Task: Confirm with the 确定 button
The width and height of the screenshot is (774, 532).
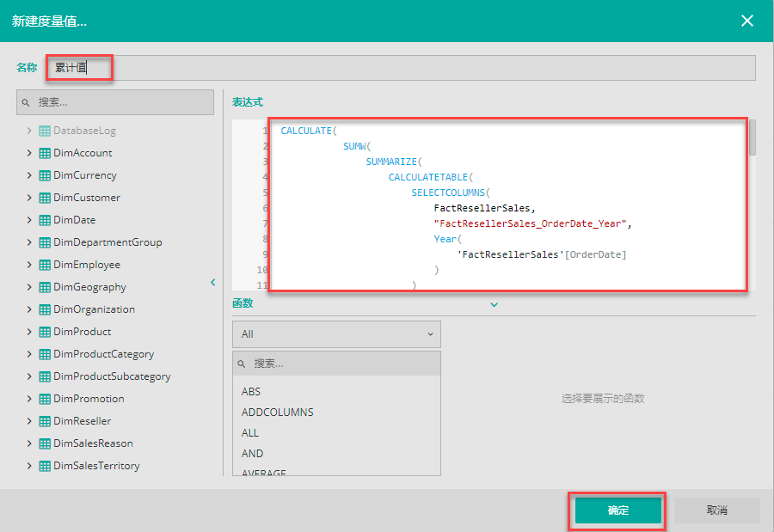Action: point(618,511)
